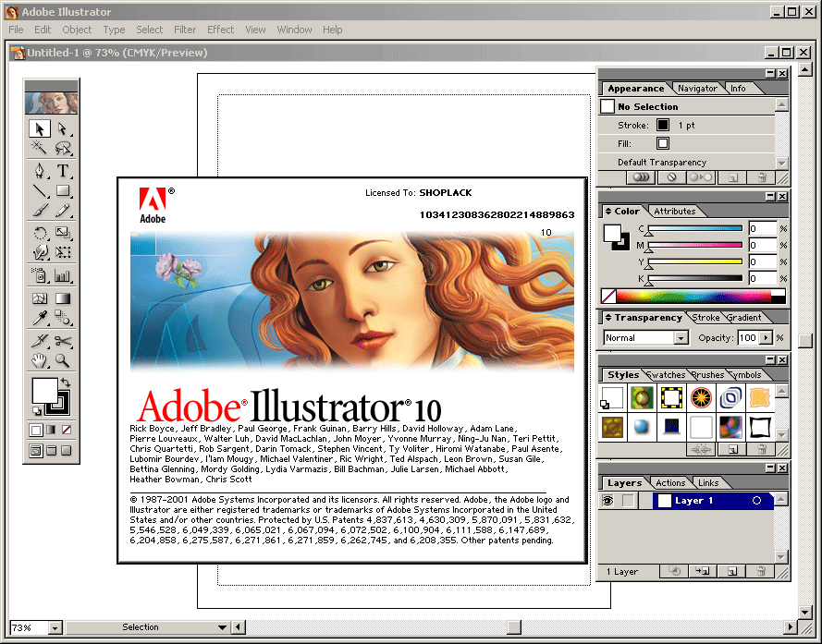Click delete trash icon in Layers palette

(761, 571)
